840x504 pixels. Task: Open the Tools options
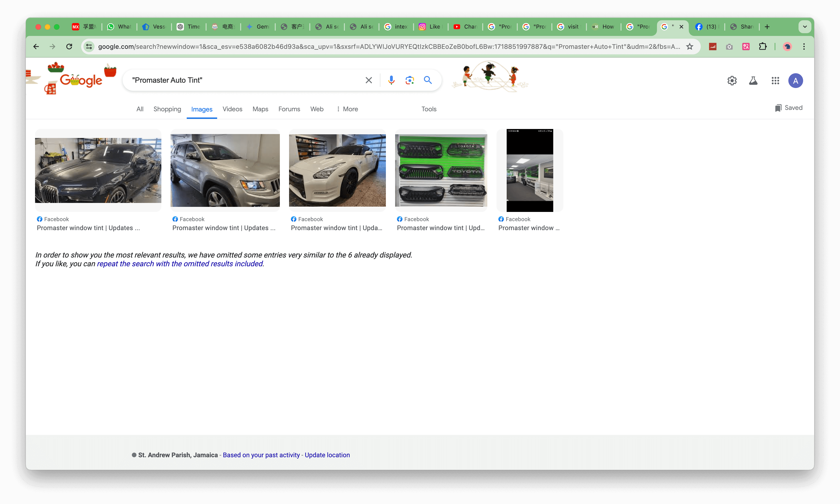pos(429,109)
